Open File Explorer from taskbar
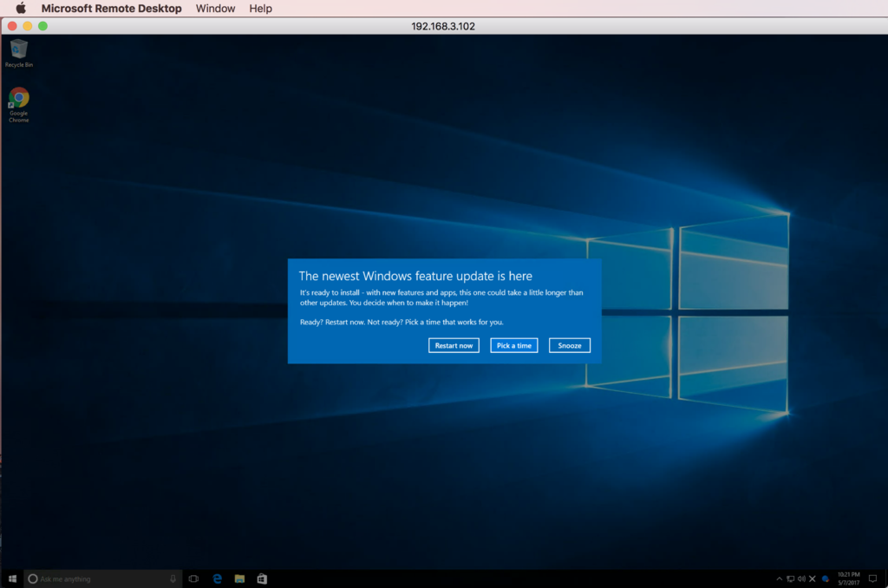 (239, 578)
